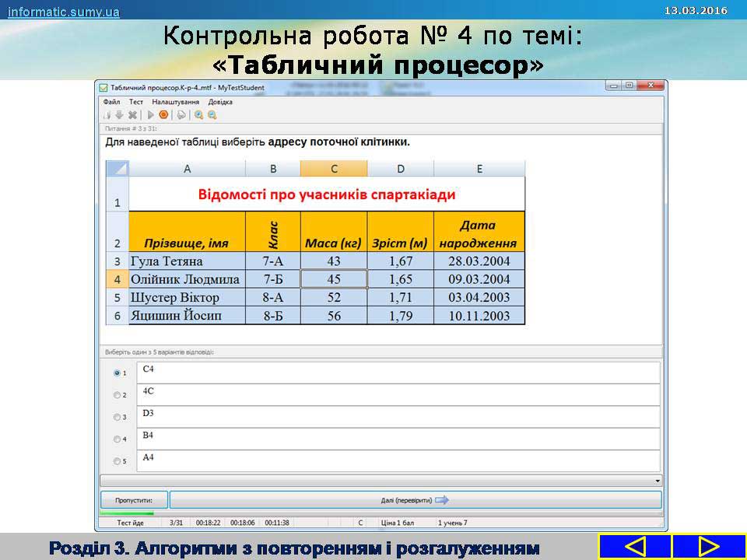Click the zoom in magnifier icon
The image size is (747, 560).
coord(199,115)
